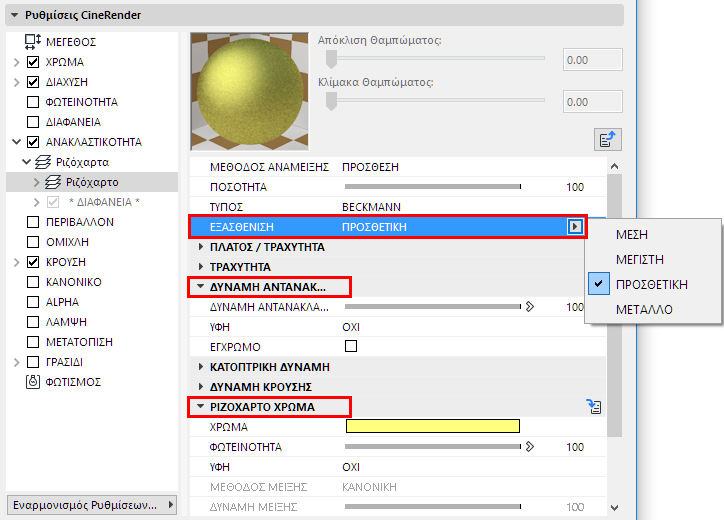Enable the ΜΕΤΑΤΟΠΙΣΗ checkbox
Viewport: 724px width, 520px height.
coord(33,342)
